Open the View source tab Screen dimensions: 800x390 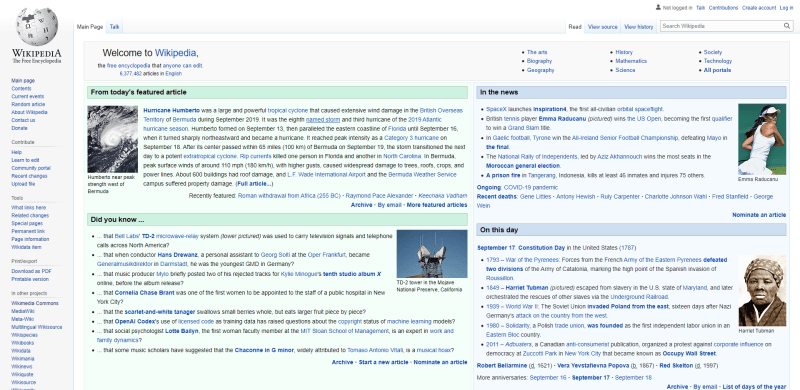pyautogui.click(x=603, y=27)
